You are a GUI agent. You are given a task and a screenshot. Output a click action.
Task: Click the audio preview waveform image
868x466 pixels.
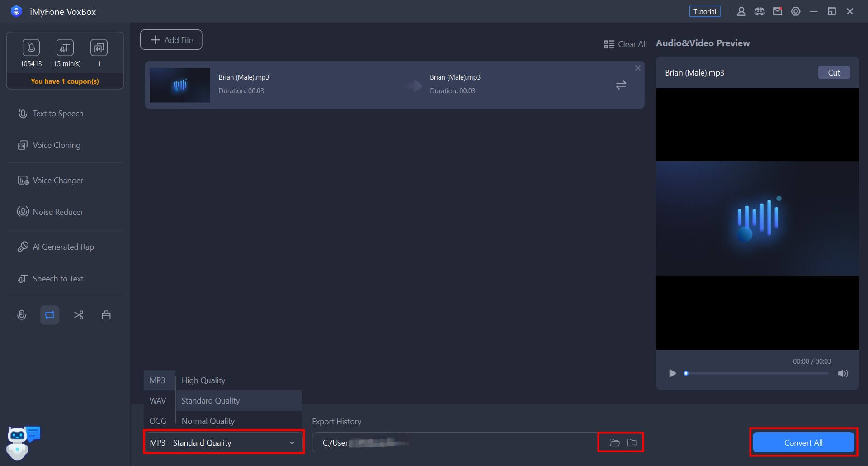(x=757, y=219)
